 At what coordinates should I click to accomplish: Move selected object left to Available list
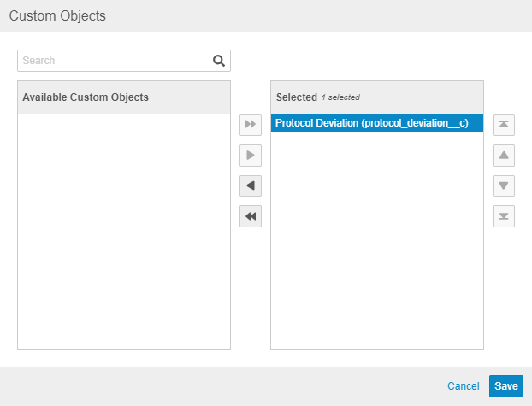click(251, 185)
